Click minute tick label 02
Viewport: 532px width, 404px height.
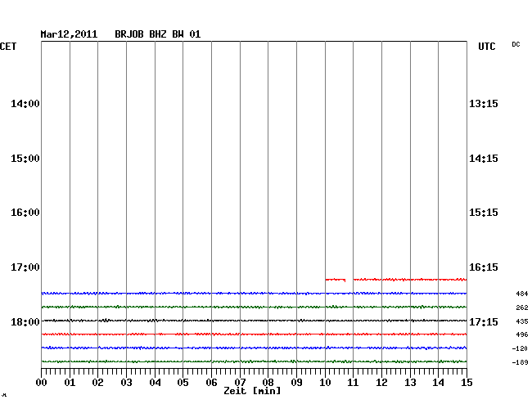point(97,383)
